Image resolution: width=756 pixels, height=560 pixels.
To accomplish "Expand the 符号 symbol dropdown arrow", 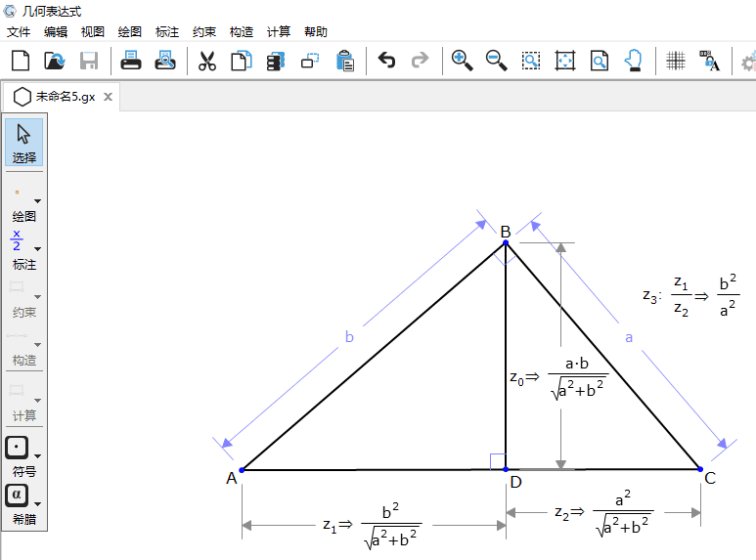I will (38, 455).
